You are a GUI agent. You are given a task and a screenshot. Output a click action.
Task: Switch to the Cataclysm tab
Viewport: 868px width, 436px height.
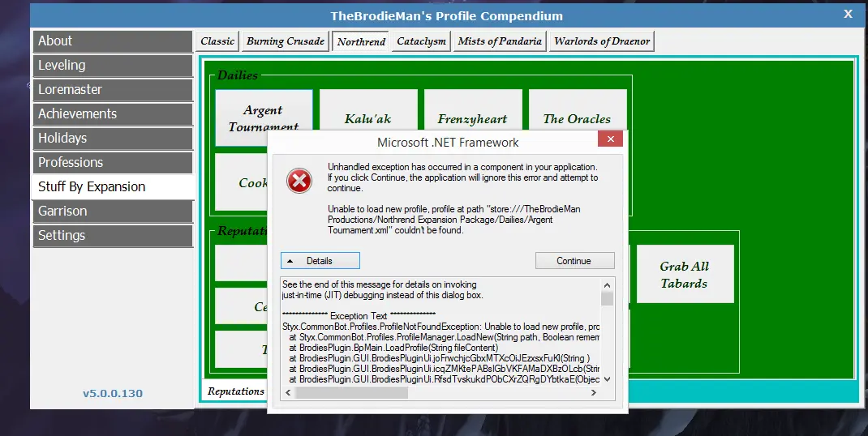pyautogui.click(x=421, y=41)
